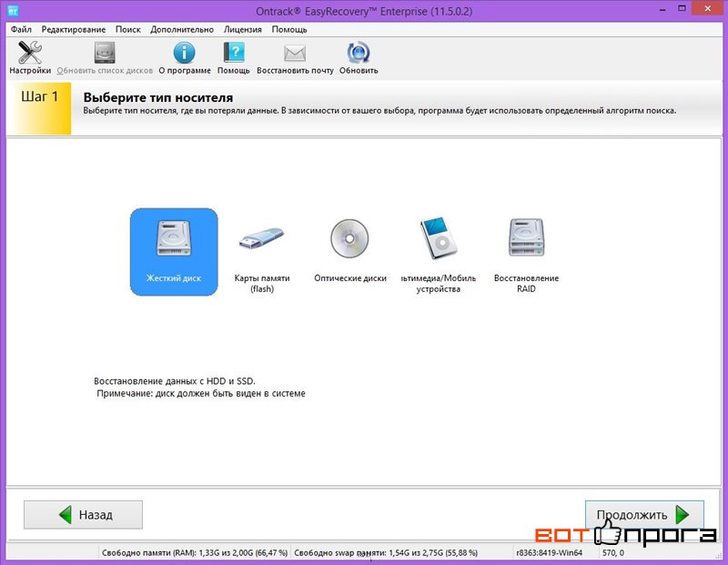Image resolution: width=728 pixels, height=565 pixels.
Task: Proceed with the Продолжить button
Action: pos(644,514)
